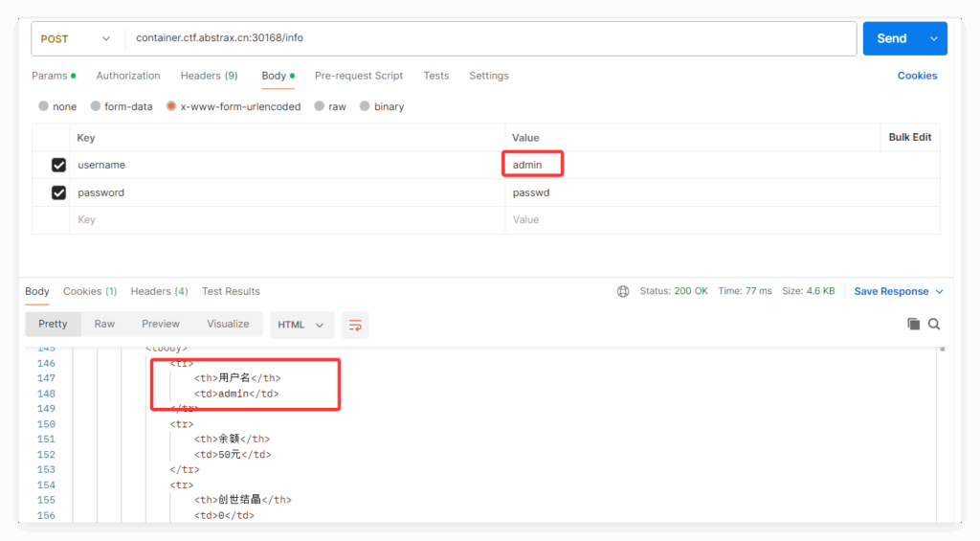Select the raw body type radio button
The width and height of the screenshot is (980, 541).
click(x=320, y=106)
